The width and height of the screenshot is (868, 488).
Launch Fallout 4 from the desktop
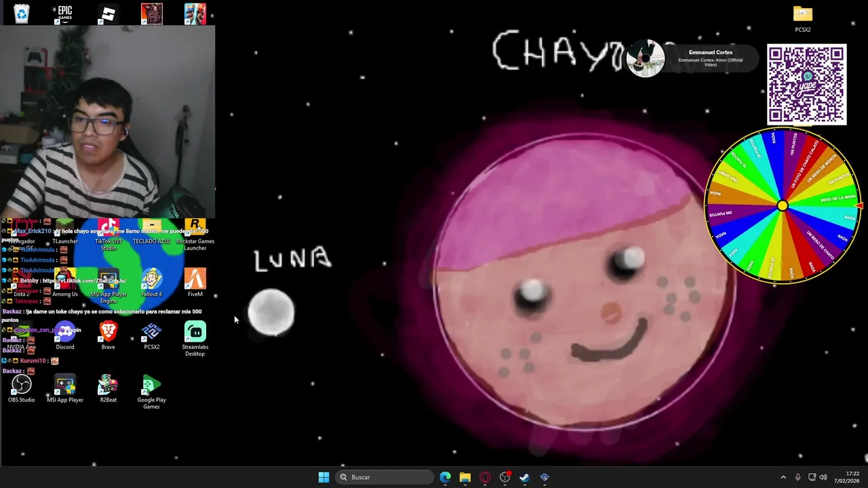152,284
